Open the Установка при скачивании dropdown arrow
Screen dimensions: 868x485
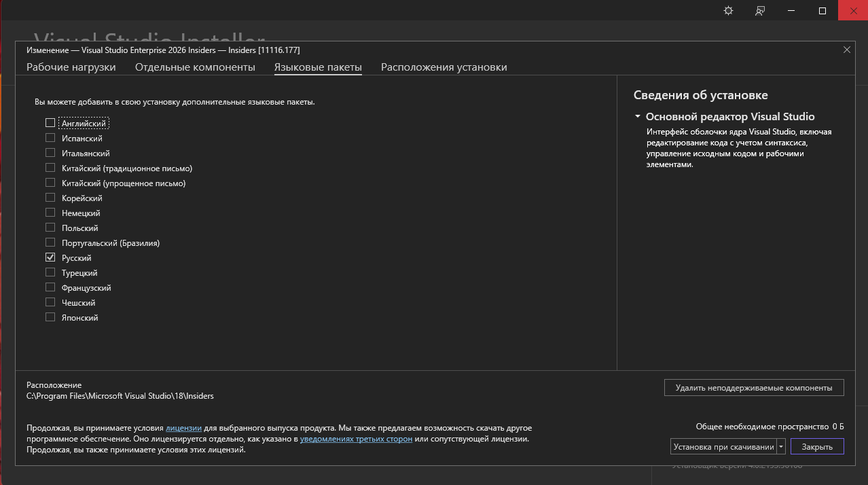781,446
